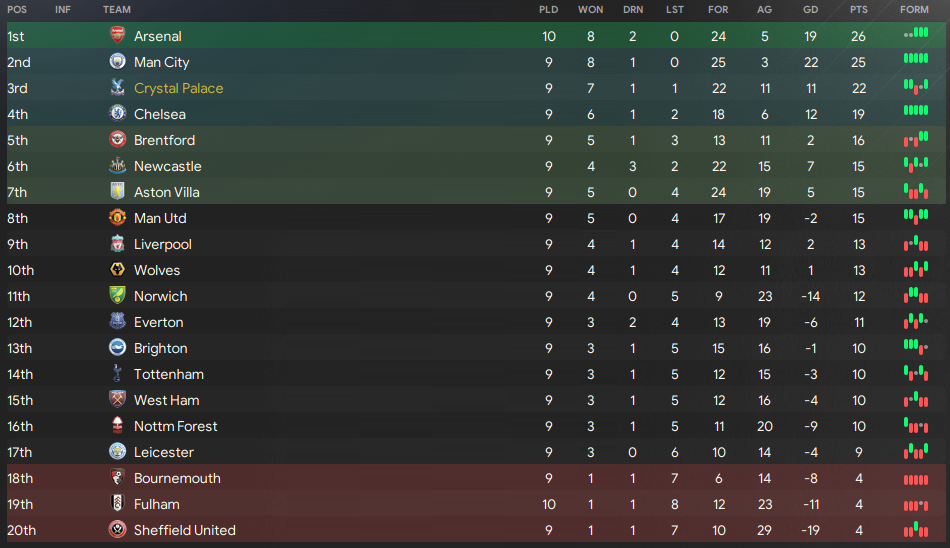Click the Tottenham crest icon

(118, 373)
